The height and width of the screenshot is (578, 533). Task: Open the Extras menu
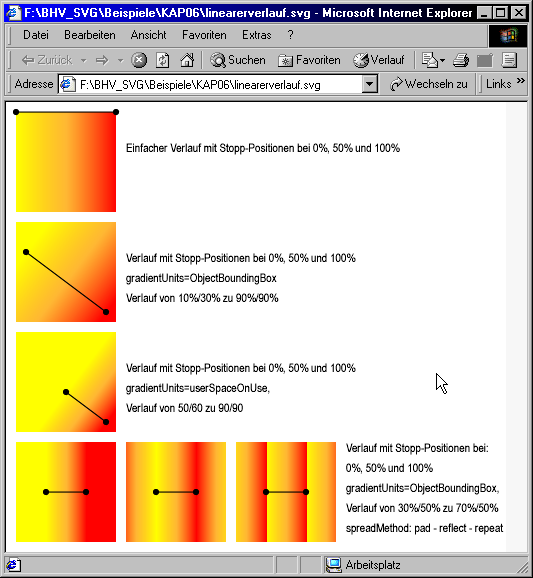tap(257, 35)
